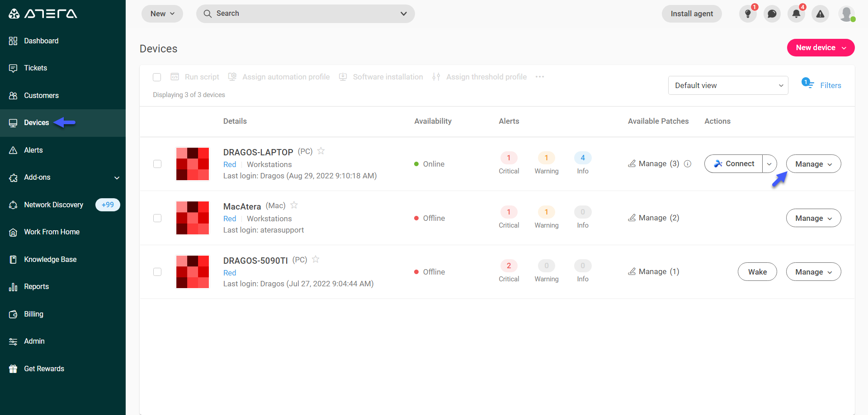
Task: Click the more options ellipsis in toolbar
Action: 540,77
